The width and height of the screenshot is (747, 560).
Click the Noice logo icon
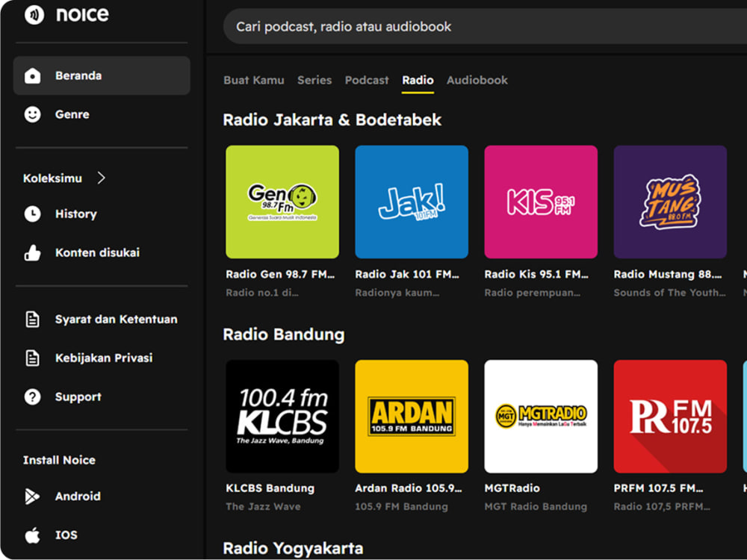[x=34, y=15]
